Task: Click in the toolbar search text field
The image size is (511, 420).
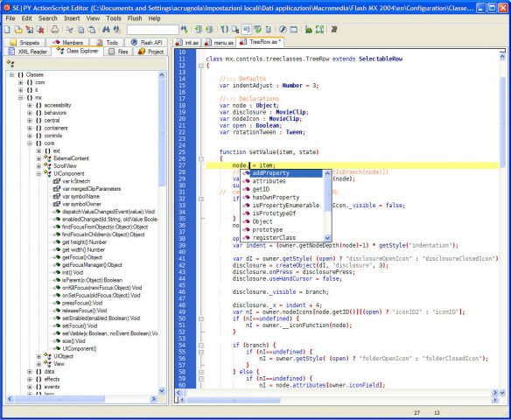Action: (x=152, y=30)
